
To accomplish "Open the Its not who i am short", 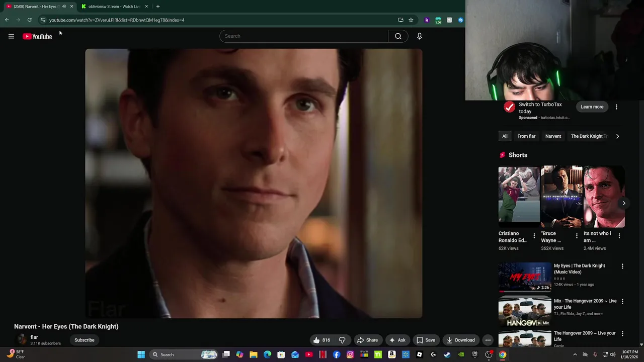I will pos(604,197).
